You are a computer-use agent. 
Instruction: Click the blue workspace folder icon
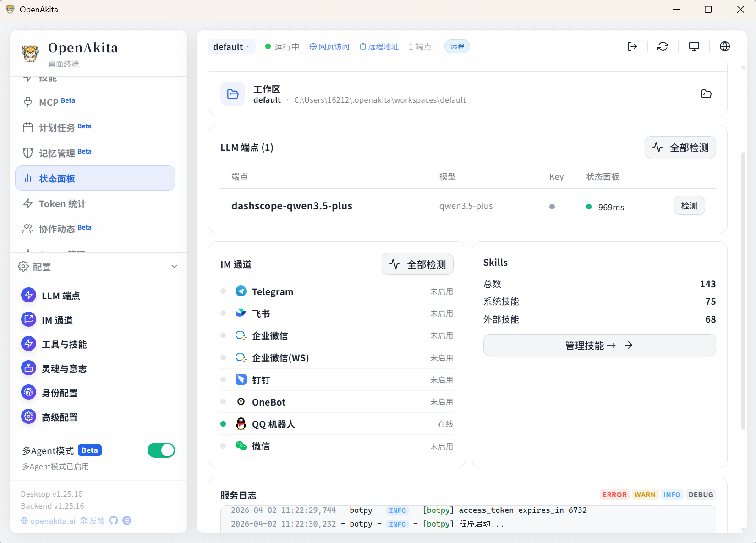coord(233,94)
